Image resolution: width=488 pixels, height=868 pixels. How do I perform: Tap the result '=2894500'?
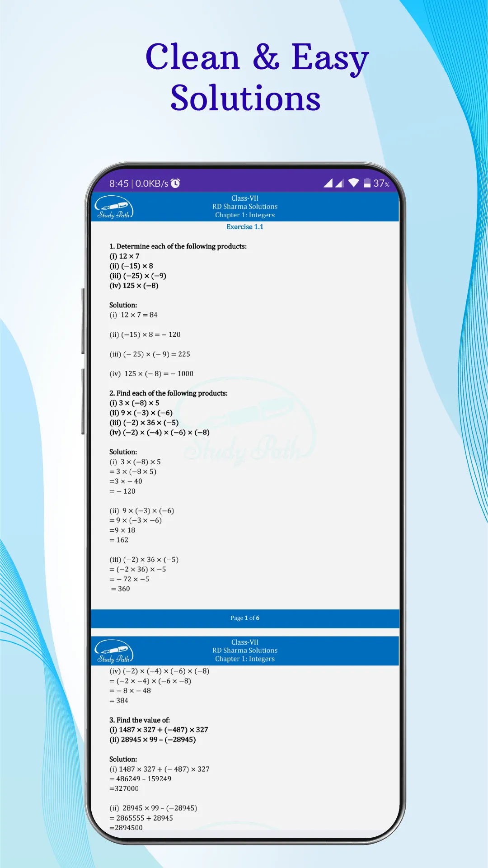(126, 828)
